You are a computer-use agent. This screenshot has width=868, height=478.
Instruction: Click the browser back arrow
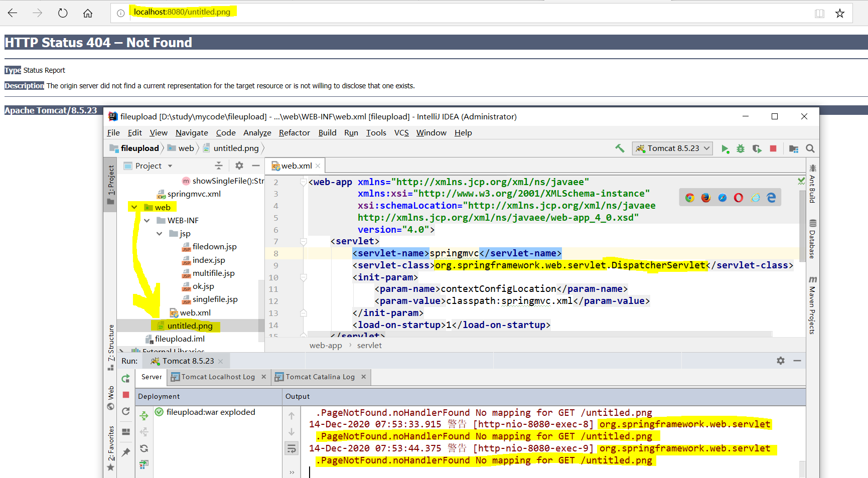click(x=13, y=13)
